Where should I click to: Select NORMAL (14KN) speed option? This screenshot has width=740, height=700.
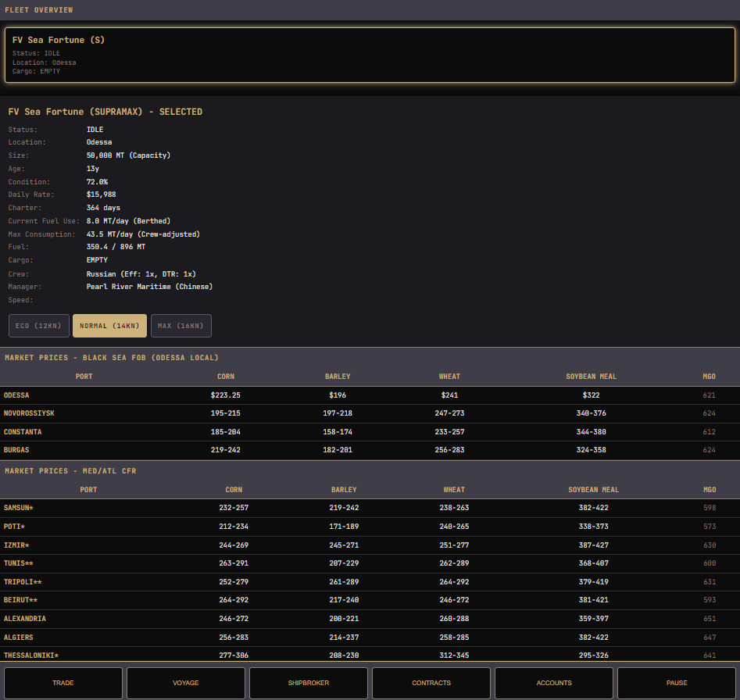tap(109, 326)
